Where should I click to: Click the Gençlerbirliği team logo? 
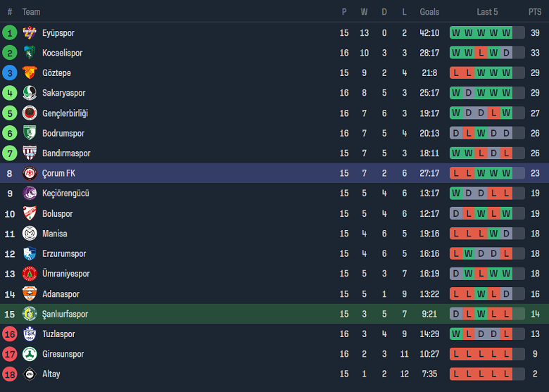[30, 113]
